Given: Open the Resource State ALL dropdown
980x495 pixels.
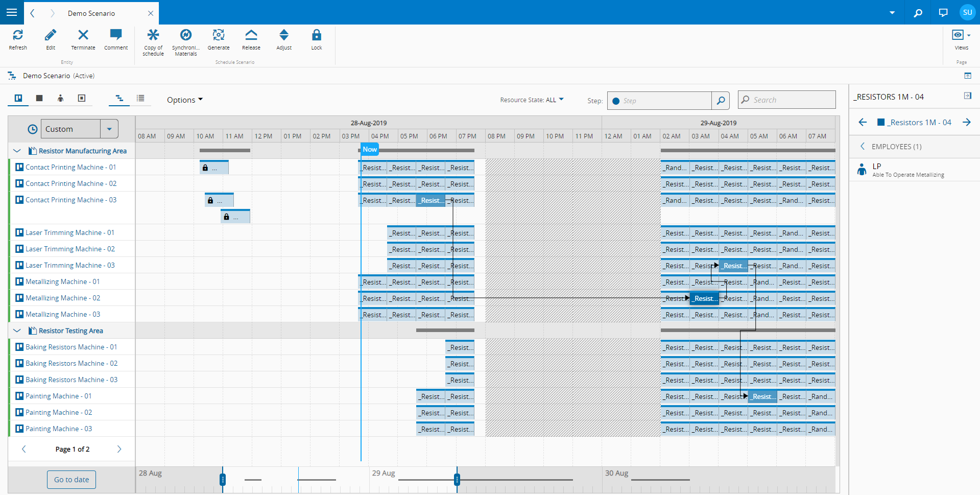Looking at the screenshot, I should click(532, 100).
